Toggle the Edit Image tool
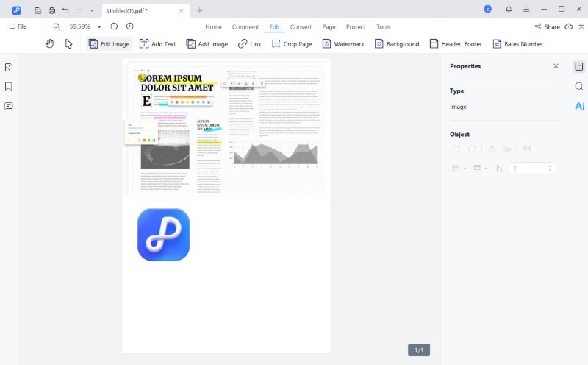This screenshot has height=365, width=588. 109,44
